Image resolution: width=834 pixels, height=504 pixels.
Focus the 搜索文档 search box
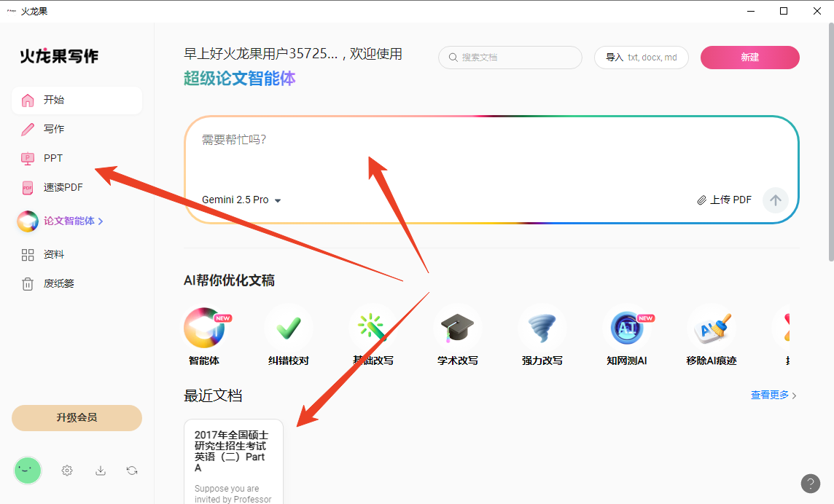click(510, 58)
